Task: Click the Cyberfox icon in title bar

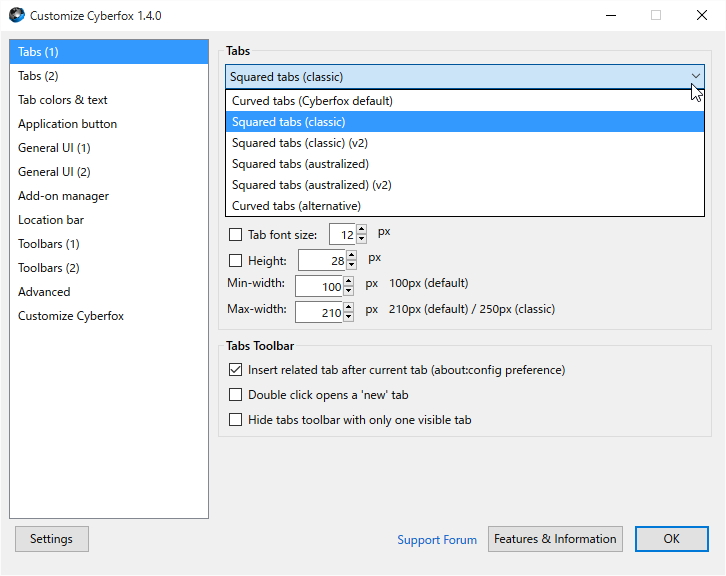Action: tap(16, 16)
